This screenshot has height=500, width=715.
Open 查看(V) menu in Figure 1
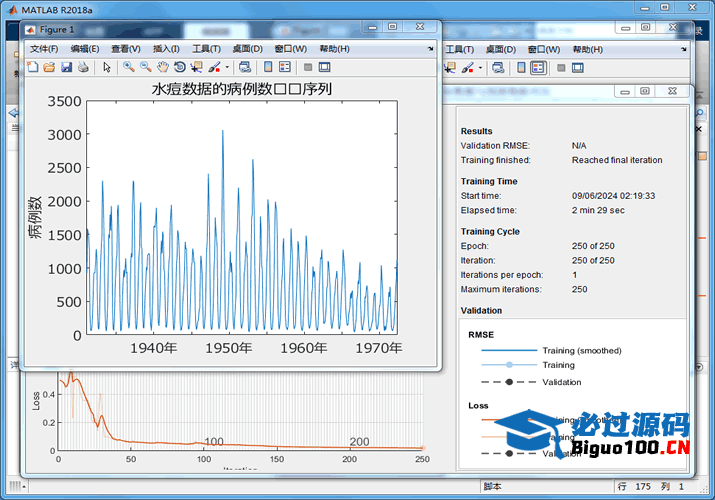pos(126,49)
